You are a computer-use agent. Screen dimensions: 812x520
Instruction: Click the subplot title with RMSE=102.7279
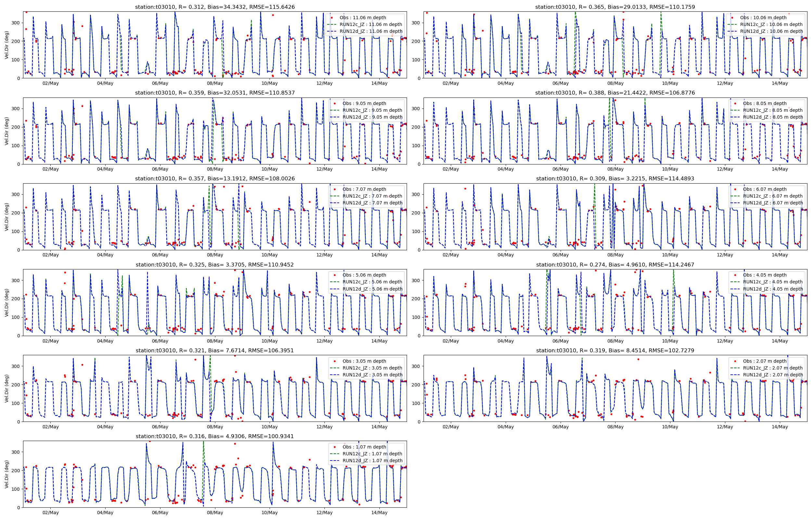[x=615, y=350]
